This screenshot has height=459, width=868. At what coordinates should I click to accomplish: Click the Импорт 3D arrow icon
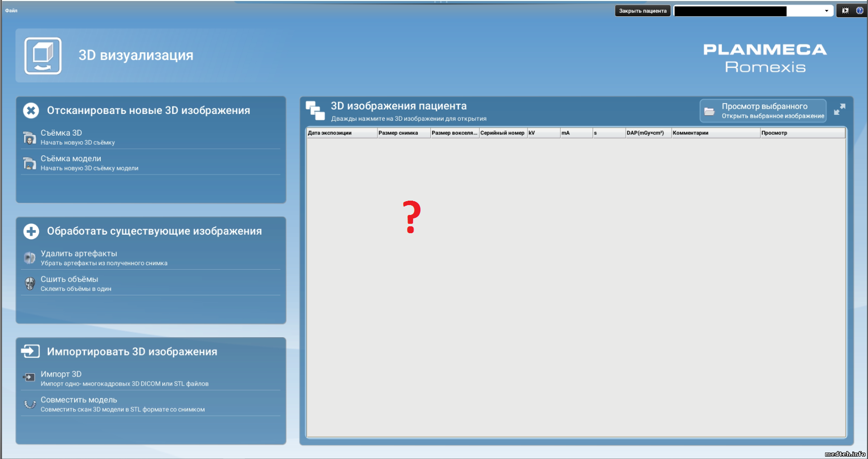tap(29, 378)
